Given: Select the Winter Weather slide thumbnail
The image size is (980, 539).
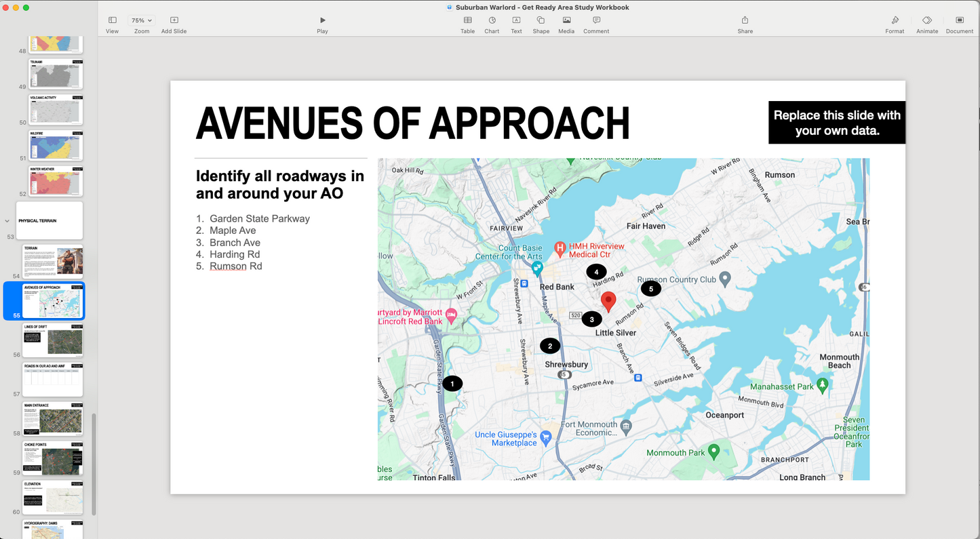Looking at the screenshot, I should pos(56,182).
